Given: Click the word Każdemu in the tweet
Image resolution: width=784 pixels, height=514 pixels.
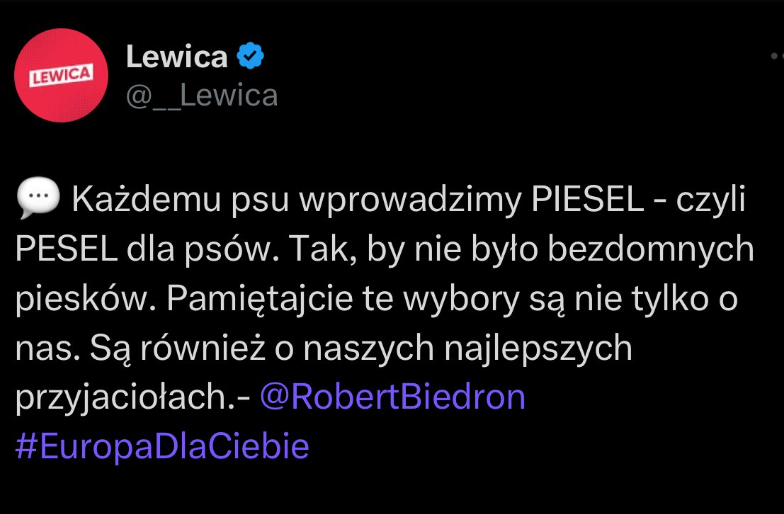Looking at the screenshot, I should click(x=144, y=200).
